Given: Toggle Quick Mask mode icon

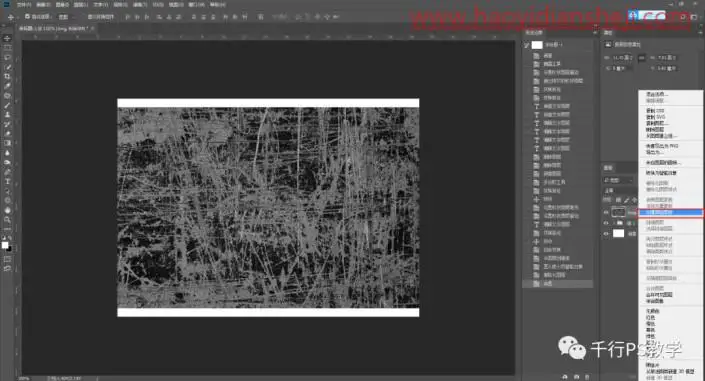Looking at the screenshot, I should (7, 259).
